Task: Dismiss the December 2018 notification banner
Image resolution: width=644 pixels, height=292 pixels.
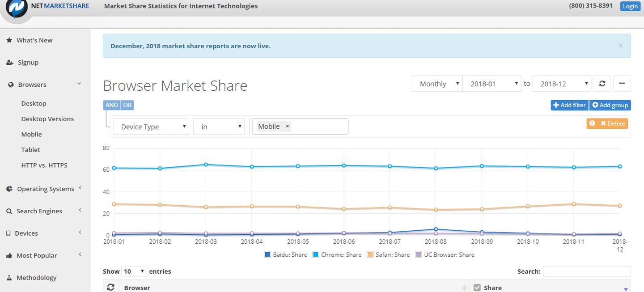Action: (620, 46)
